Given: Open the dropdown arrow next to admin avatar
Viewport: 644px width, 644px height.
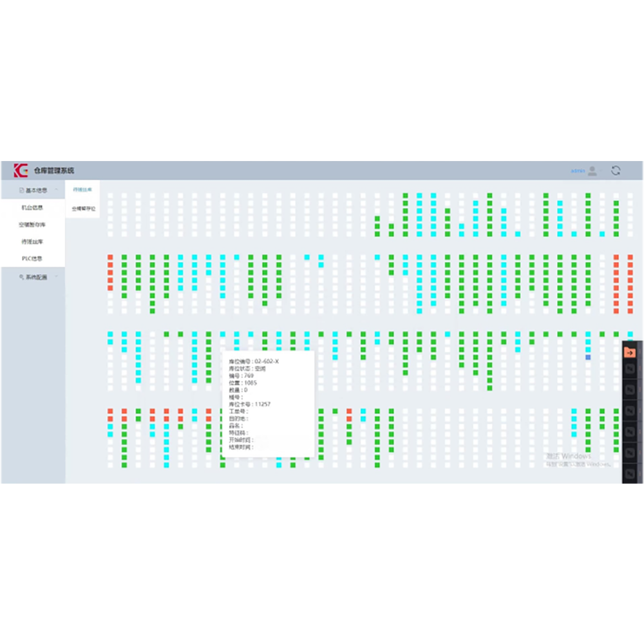Looking at the screenshot, I should (x=601, y=171).
